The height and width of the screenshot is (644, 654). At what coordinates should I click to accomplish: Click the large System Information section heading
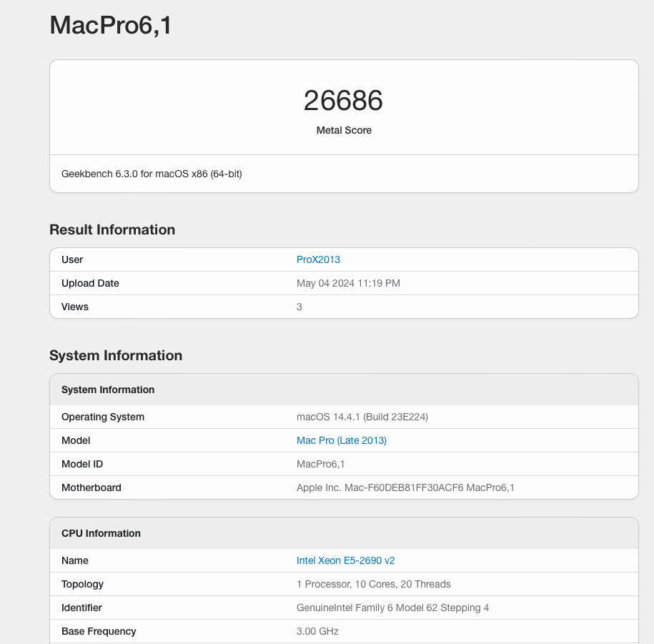coord(116,355)
